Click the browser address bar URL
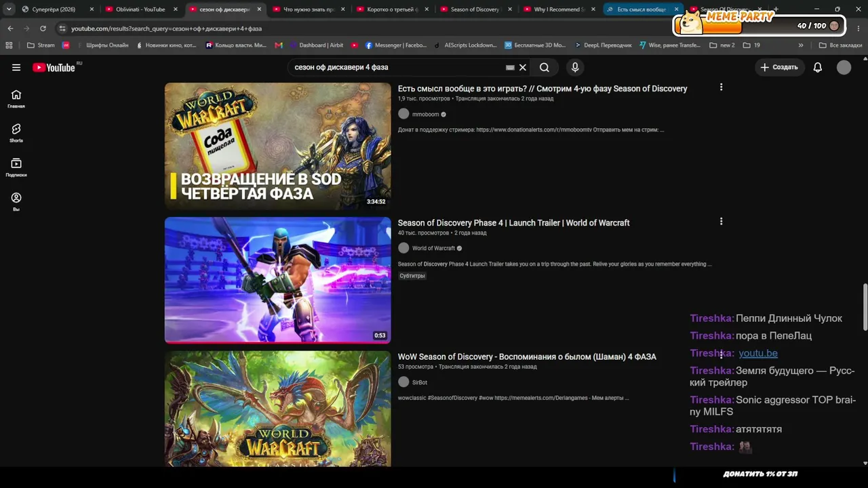 (166, 28)
